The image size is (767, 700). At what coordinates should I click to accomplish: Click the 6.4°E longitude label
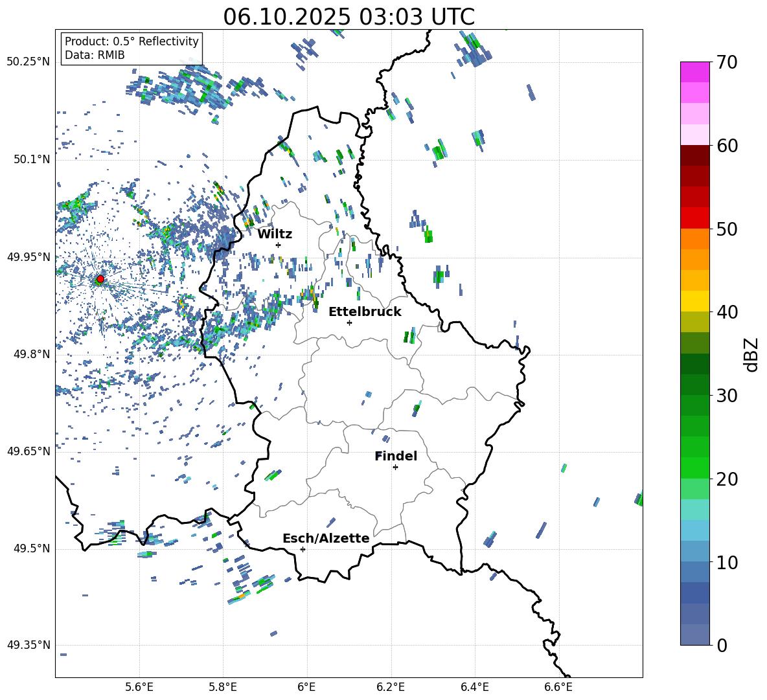[474, 688]
